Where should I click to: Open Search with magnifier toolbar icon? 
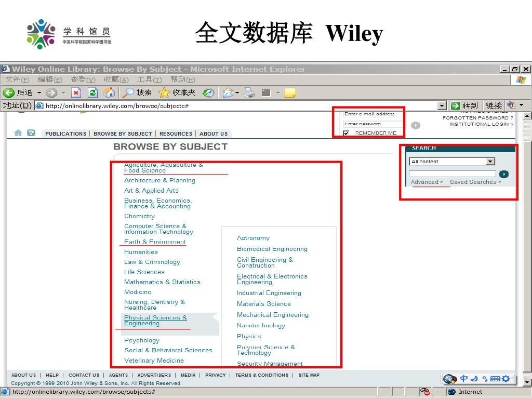pyautogui.click(x=128, y=92)
